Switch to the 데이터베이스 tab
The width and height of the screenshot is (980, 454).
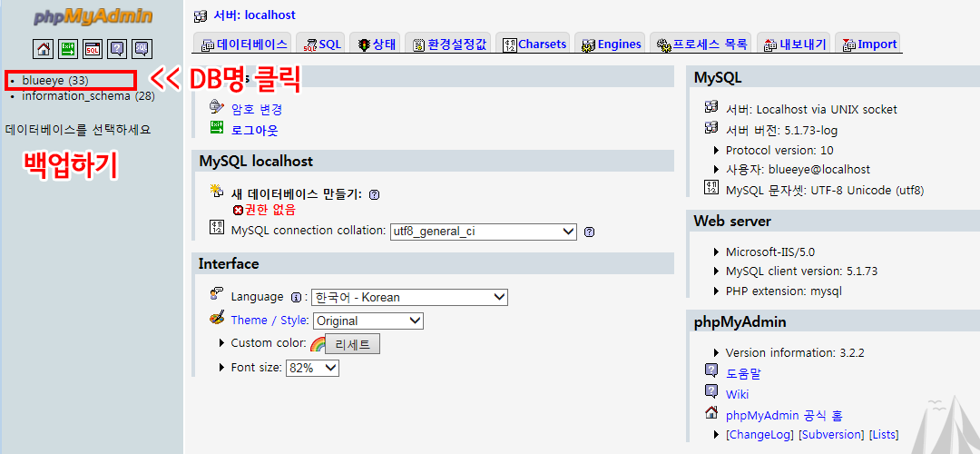point(243,44)
